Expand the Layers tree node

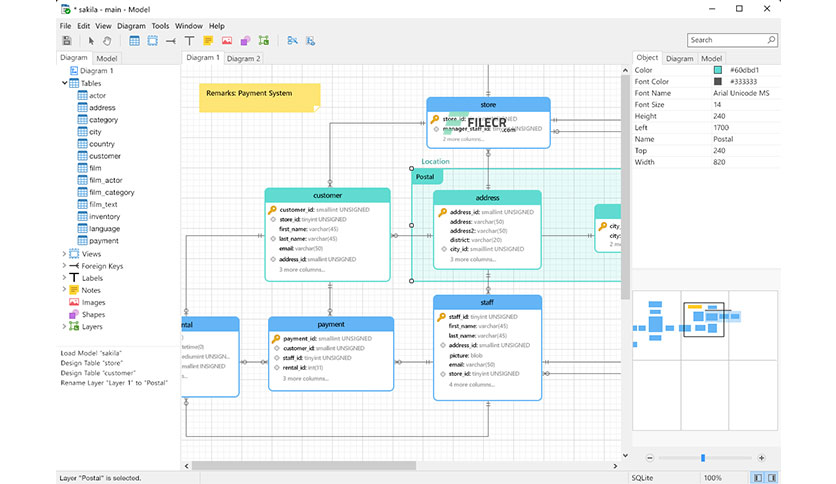tap(65, 326)
